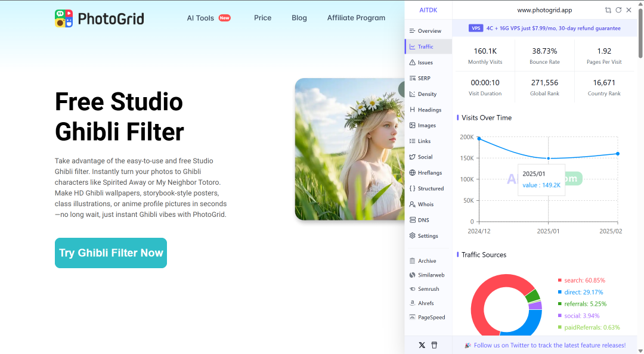Toggle the search legend entry

click(581, 280)
